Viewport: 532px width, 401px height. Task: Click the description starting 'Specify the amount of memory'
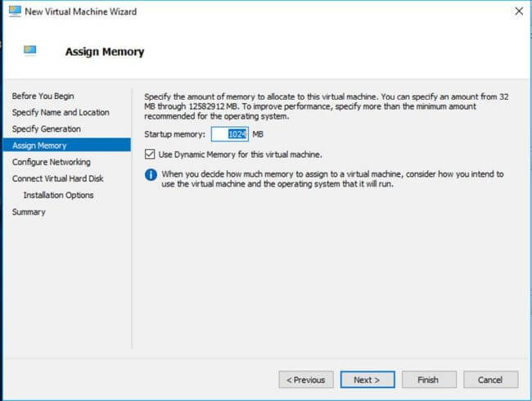pos(327,106)
